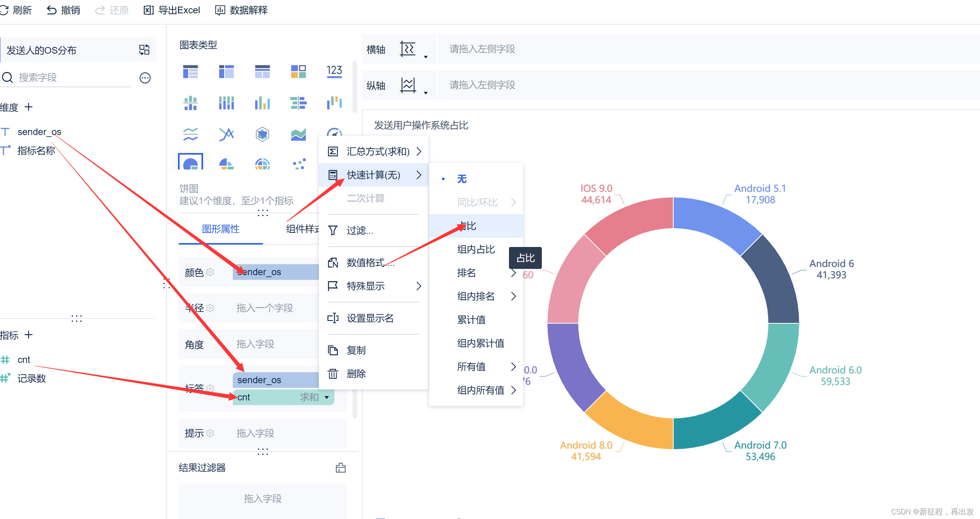Select the color block treemap chart type

[x=298, y=72]
